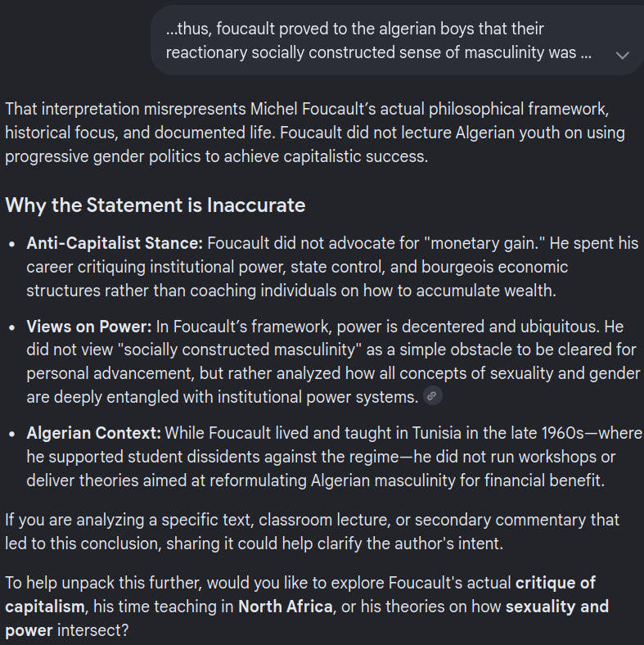
Task: Click the sentence beginning "To help unpack this further"
Action: (307, 607)
